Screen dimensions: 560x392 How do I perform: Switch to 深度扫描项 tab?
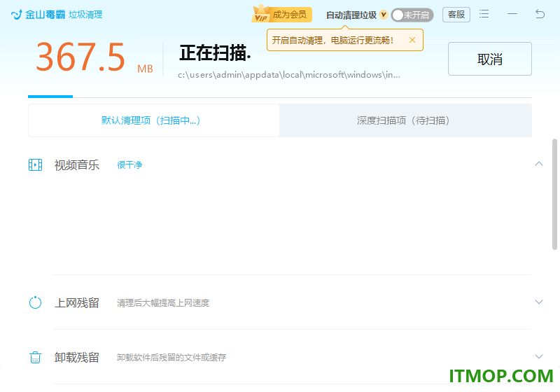point(405,120)
